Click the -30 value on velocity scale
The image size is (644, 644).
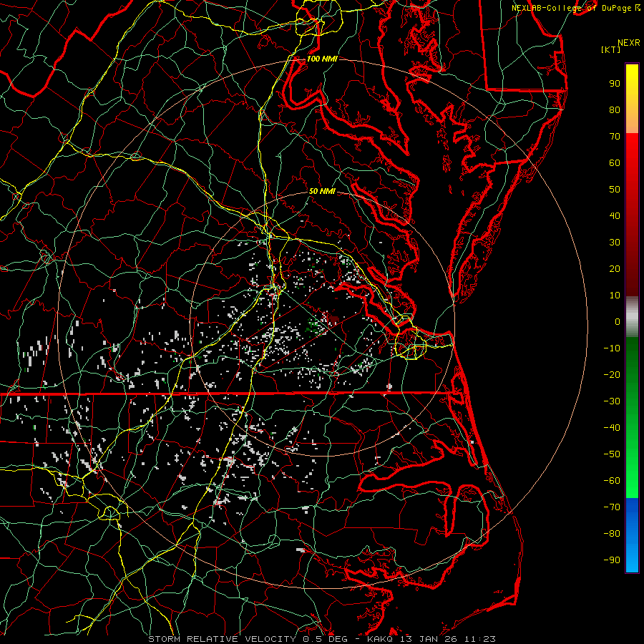(x=612, y=401)
